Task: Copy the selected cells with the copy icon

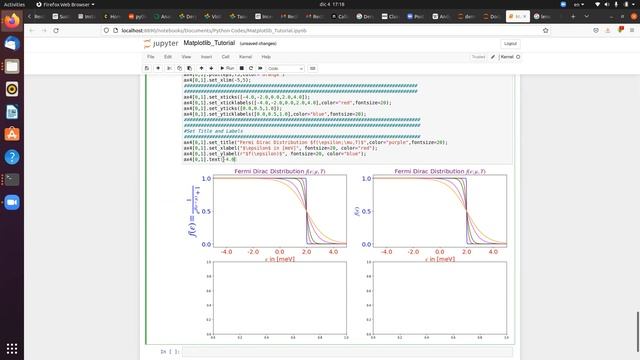Action: click(x=179, y=68)
